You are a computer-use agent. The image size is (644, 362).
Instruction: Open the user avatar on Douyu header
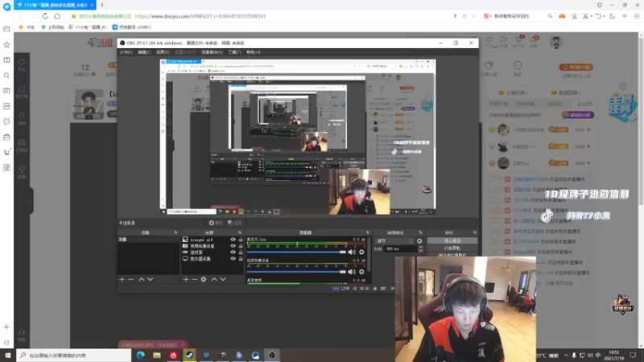click(555, 43)
